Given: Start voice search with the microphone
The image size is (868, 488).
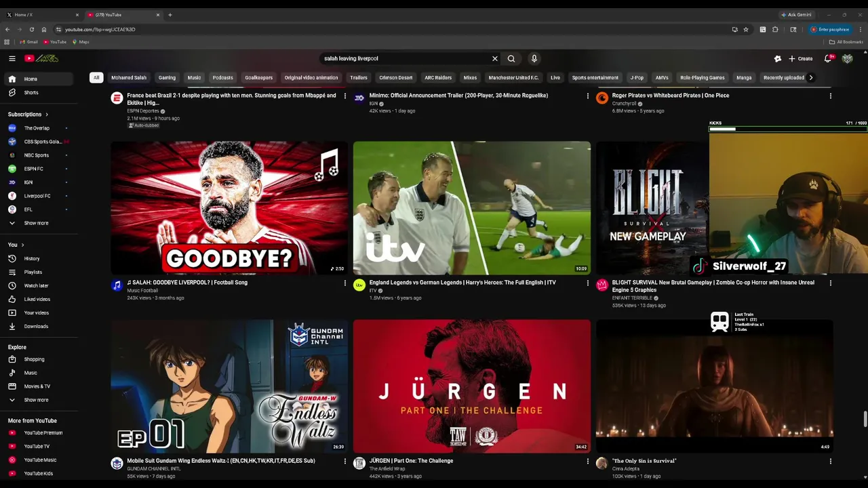Looking at the screenshot, I should click(534, 58).
